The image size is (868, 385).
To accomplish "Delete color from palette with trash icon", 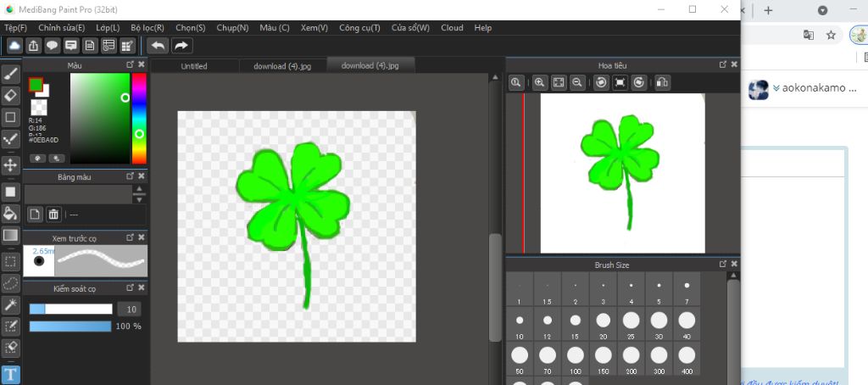I will coord(53,214).
